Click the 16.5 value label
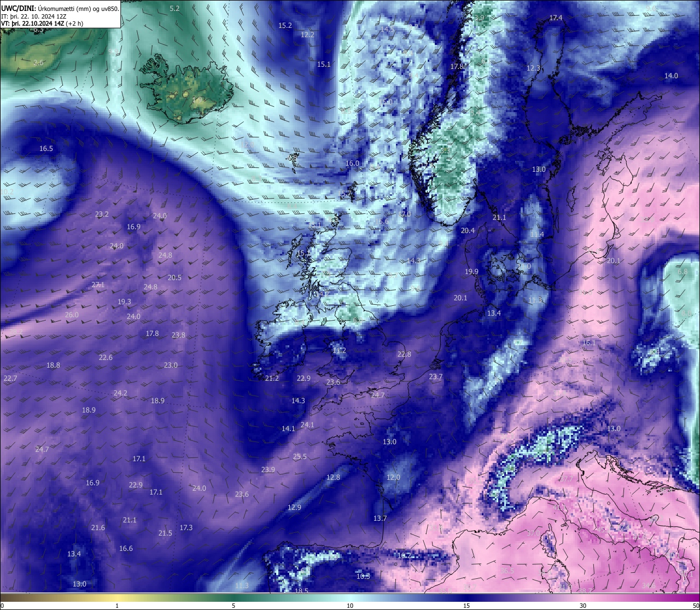700x610 pixels. [x=46, y=148]
